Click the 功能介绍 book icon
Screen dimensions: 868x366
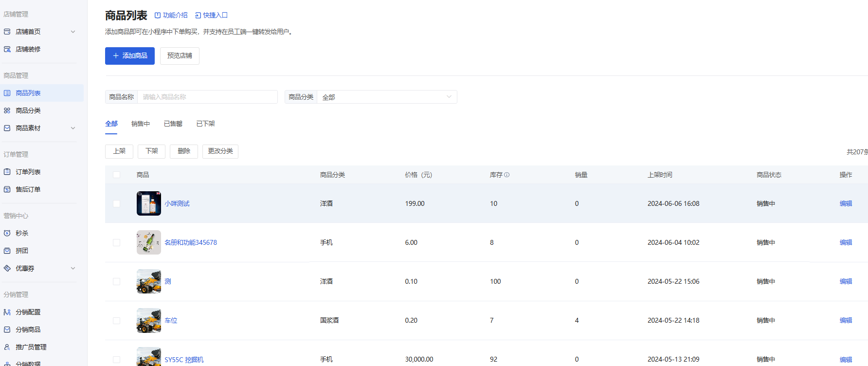click(158, 16)
